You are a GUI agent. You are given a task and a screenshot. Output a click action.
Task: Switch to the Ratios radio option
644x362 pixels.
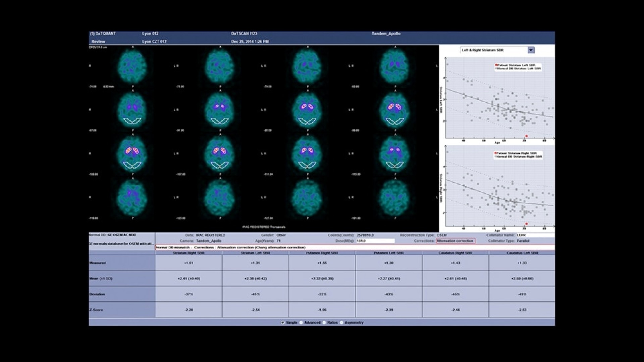coord(324,322)
